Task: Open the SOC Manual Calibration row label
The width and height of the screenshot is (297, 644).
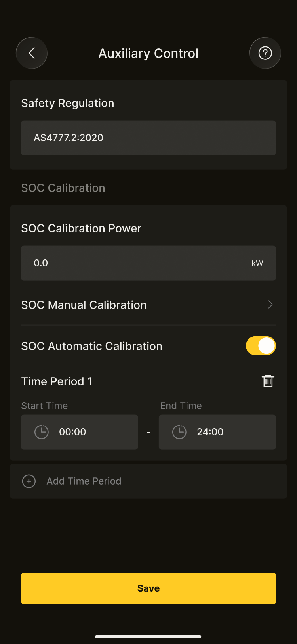Action: point(84,305)
